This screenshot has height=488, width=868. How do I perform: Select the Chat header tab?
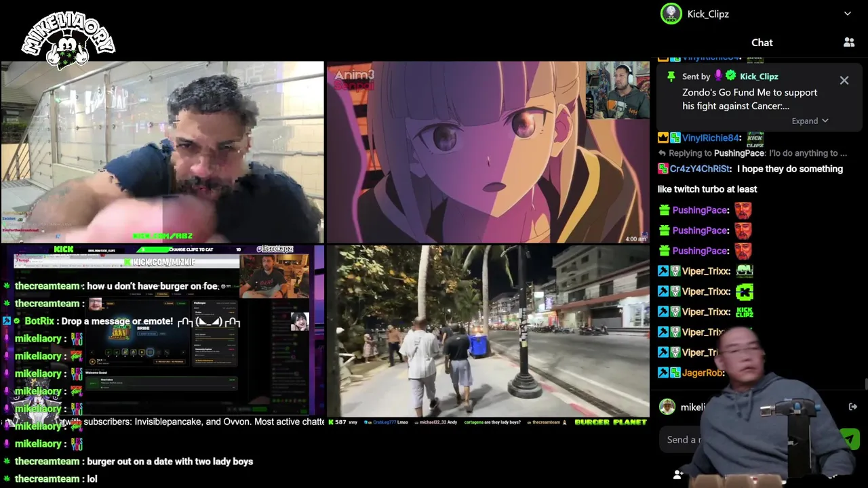pyautogui.click(x=762, y=43)
